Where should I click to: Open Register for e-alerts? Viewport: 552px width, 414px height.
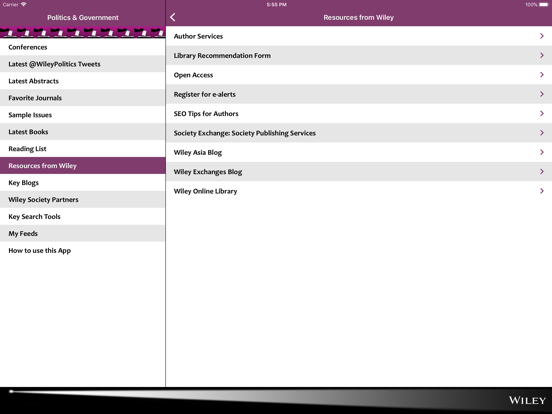coord(359,94)
